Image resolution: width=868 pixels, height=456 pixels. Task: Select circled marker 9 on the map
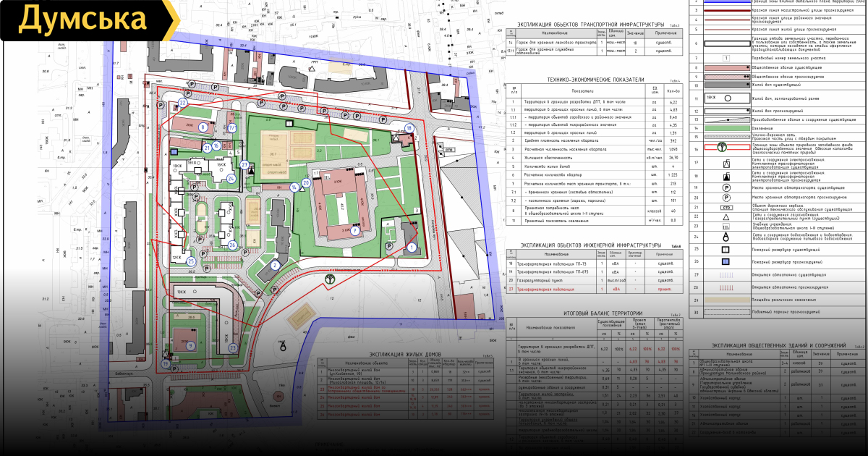(190, 346)
